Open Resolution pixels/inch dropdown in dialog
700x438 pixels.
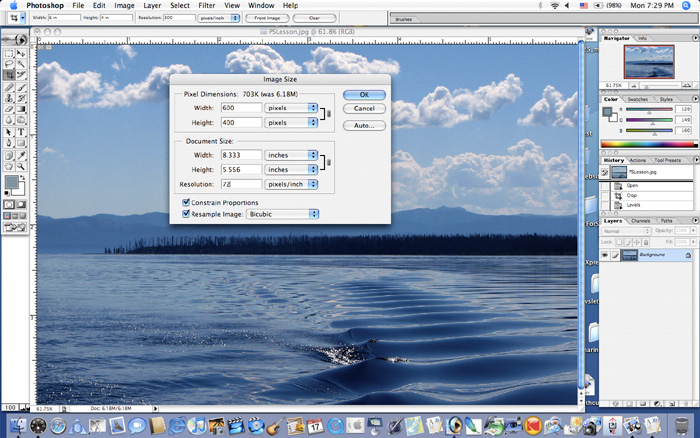click(291, 184)
